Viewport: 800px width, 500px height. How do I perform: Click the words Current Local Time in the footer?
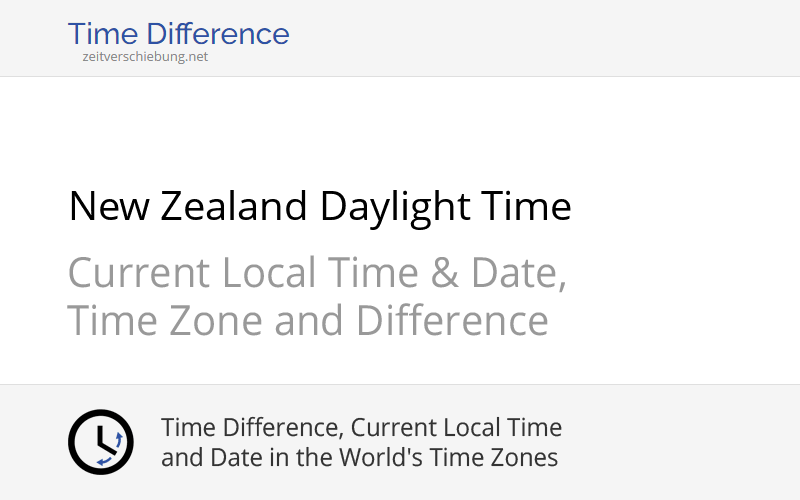pos(456,428)
